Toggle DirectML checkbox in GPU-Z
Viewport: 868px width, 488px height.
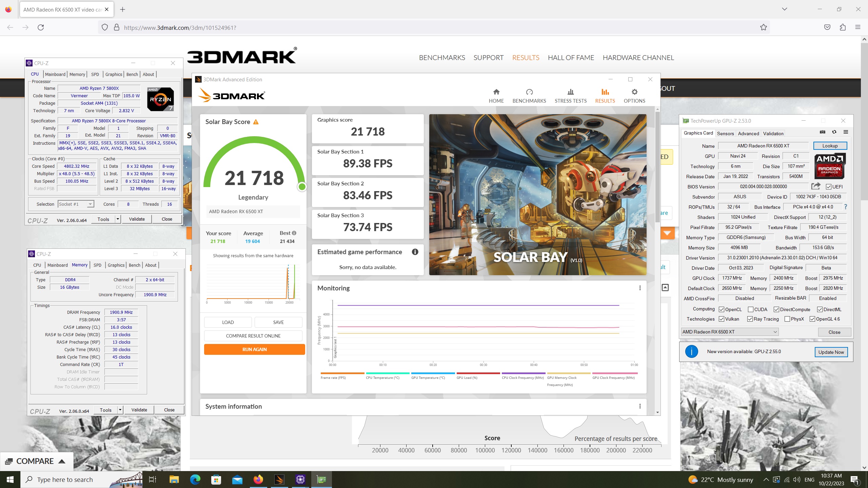[820, 309]
